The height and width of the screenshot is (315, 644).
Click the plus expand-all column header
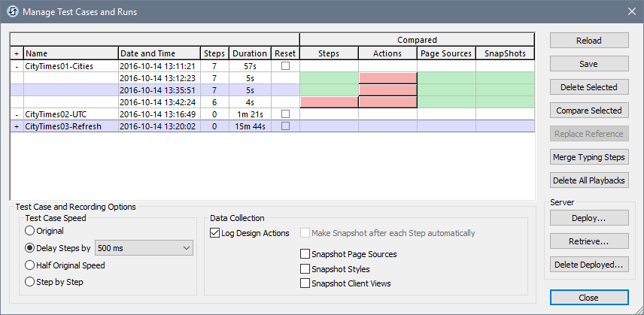tap(17, 54)
